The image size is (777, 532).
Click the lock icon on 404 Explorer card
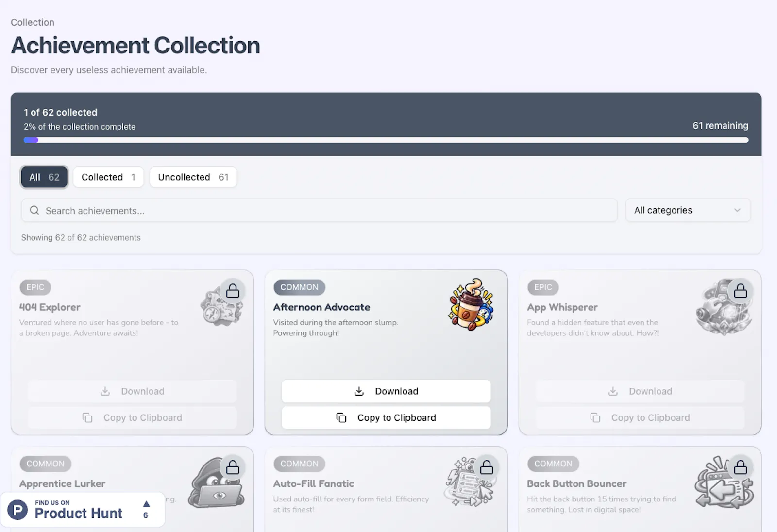tap(233, 291)
